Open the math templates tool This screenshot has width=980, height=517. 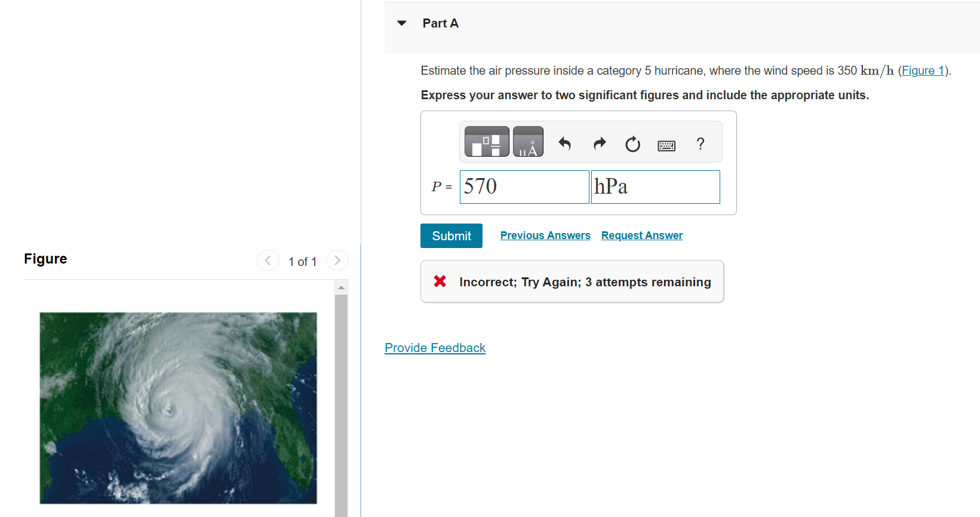click(x=487, y=142)
